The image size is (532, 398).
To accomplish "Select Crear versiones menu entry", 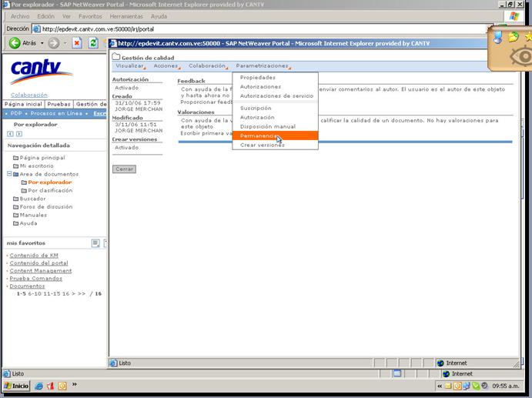I will point(275,145).
